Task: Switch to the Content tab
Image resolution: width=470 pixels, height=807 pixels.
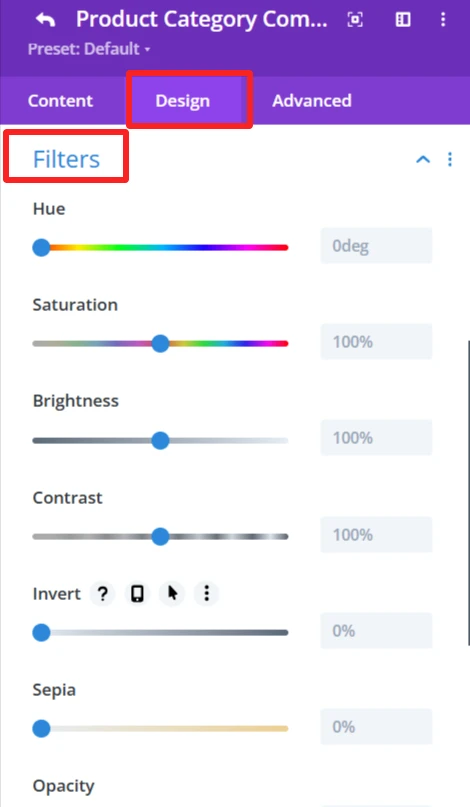Action: click(x=60, y=101)
